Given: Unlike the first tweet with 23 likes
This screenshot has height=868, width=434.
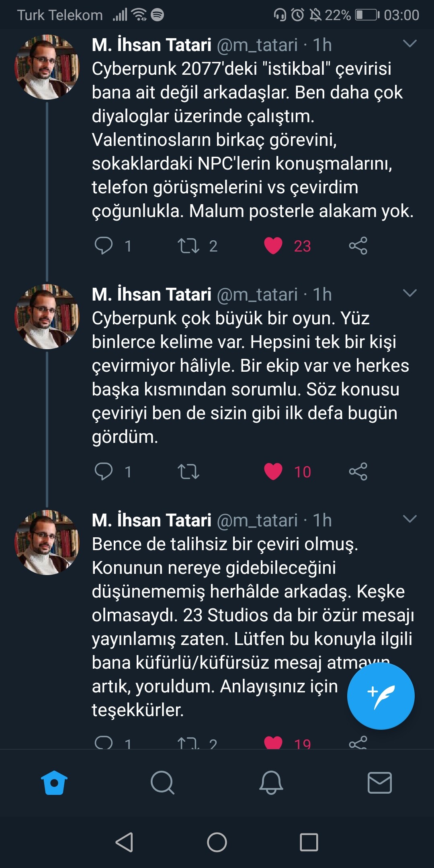Looking at the screenshot, I should point(273,246).
